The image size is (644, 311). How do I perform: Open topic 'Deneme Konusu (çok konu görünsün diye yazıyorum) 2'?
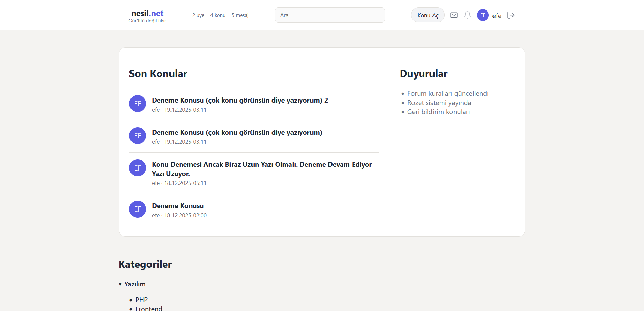[240, 100]
